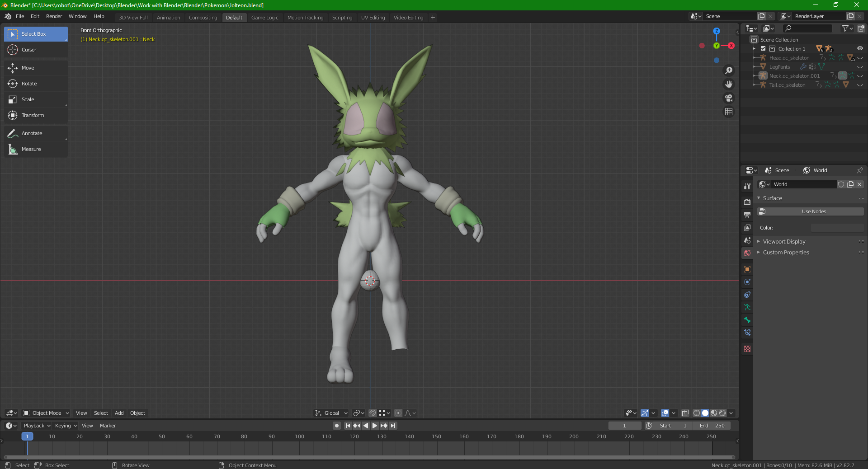Open the Physics properties tab
The image size is (868, 469).
tap(747, 281)
